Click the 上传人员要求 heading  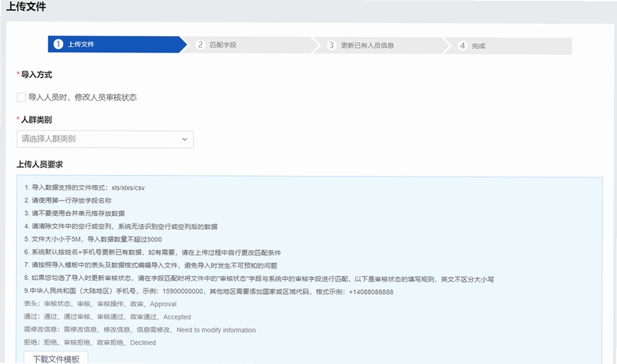tap(40, 164)
